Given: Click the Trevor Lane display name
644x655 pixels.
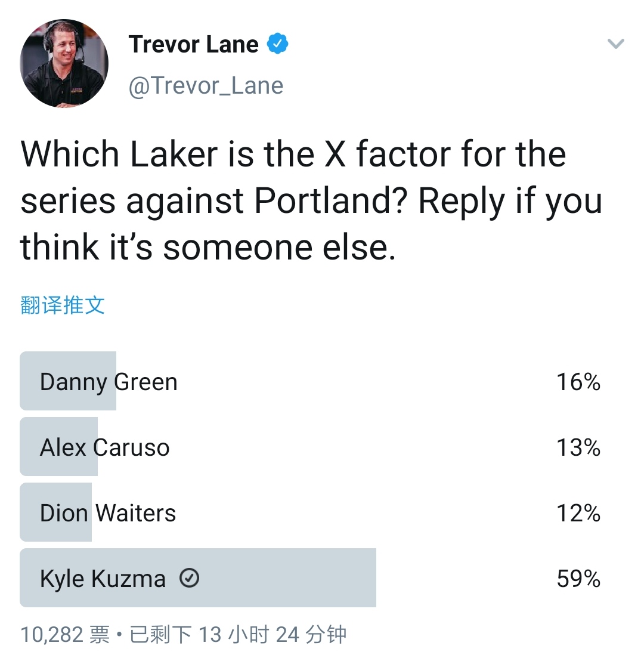Looking at the screenshot, I should click(x=193, y=44).
